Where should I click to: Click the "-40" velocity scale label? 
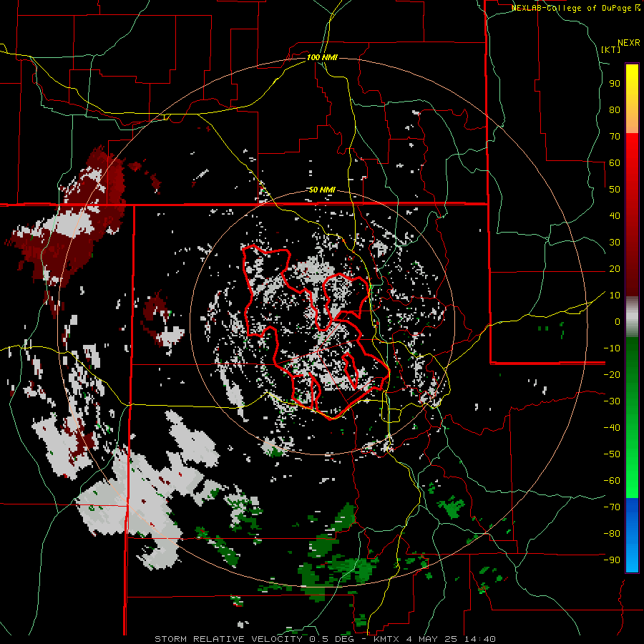pyautogui.click(x=612, y=428)
